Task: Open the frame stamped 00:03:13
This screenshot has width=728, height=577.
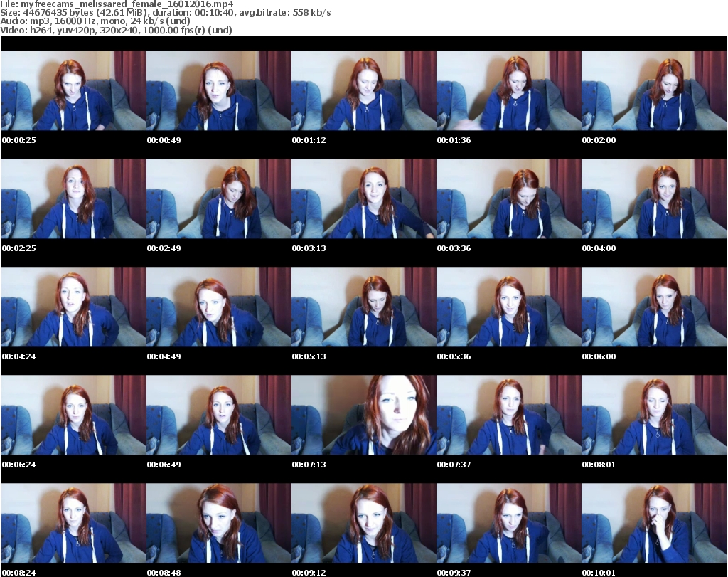Action: [364, 198]
